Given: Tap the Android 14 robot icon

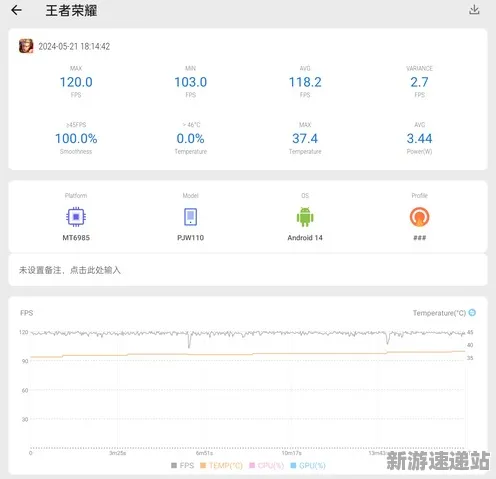Looking at the screenshot, I should point(305,217).
